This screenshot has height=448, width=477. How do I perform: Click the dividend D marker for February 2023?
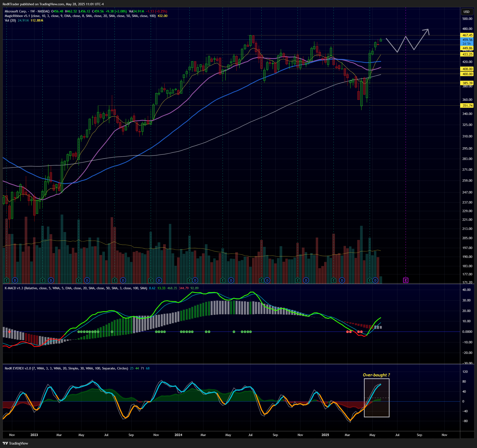(x=51, y=280)
